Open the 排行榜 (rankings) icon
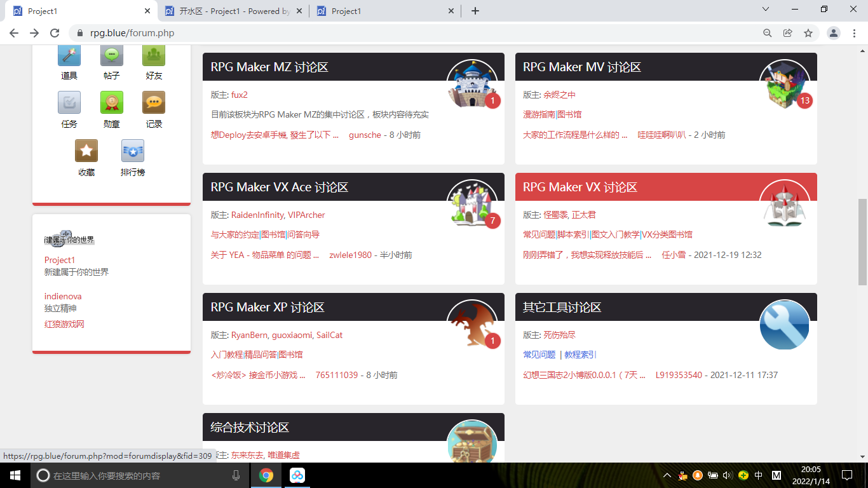Screen dimensions: 868x488 click(x=133, y=151)
